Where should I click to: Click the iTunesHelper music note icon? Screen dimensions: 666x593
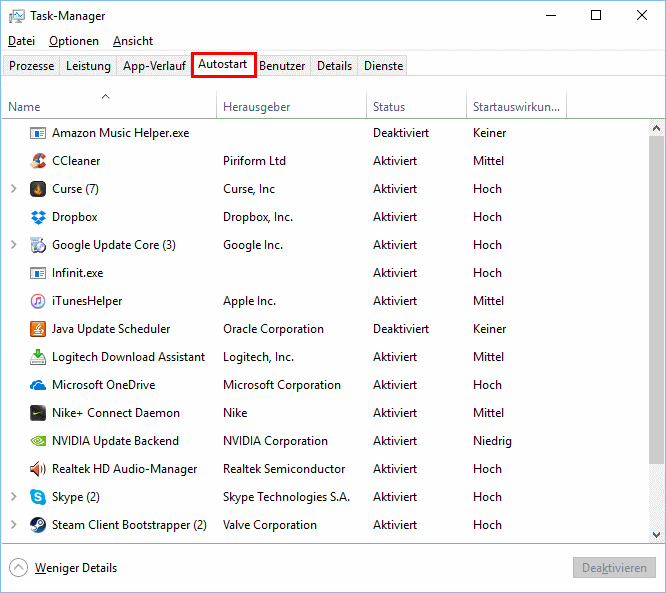(38, 301)
